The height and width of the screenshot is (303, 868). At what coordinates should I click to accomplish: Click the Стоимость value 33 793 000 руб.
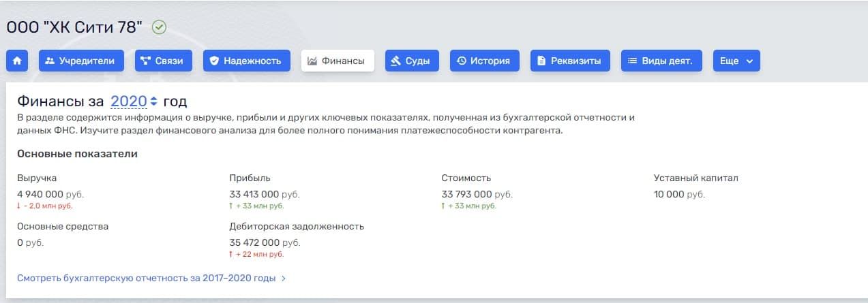(x=477, y=194)
